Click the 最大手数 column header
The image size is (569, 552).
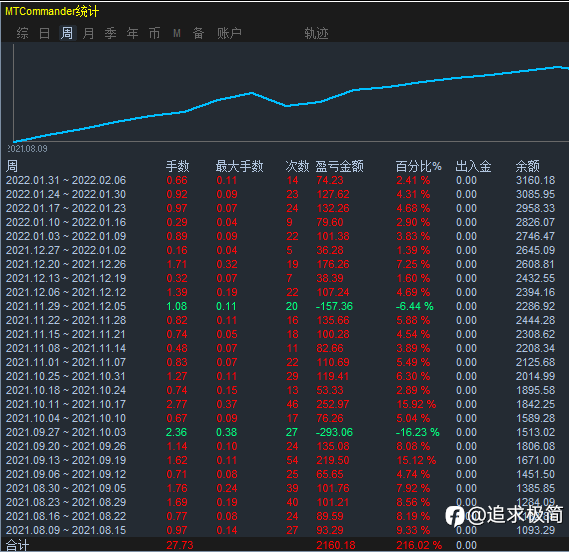pos(239,166)
